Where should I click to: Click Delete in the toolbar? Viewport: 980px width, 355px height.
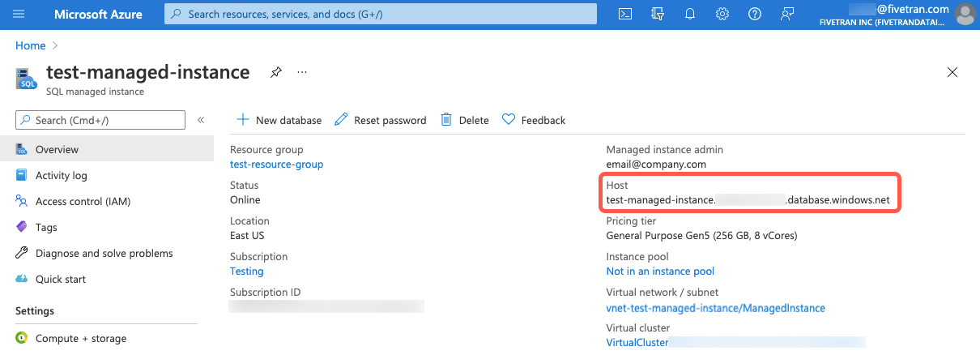pyautogui.click(x=464, y=120)
